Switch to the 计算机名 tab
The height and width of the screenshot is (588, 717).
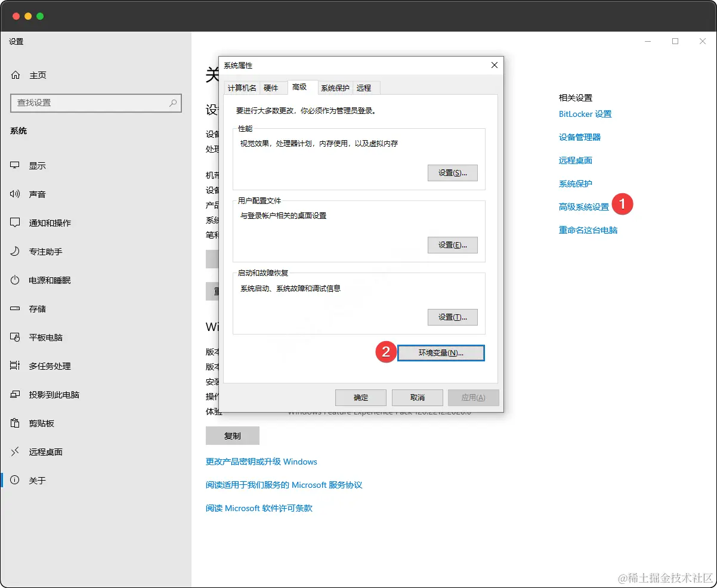click(242, 88)
